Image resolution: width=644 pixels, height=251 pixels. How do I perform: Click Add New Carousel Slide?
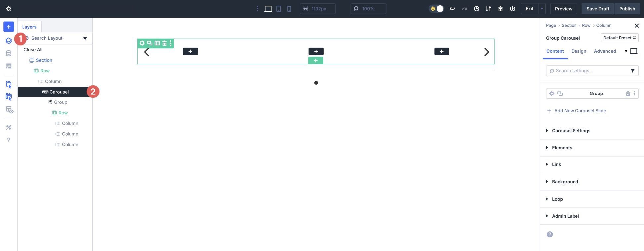point(580,111)
